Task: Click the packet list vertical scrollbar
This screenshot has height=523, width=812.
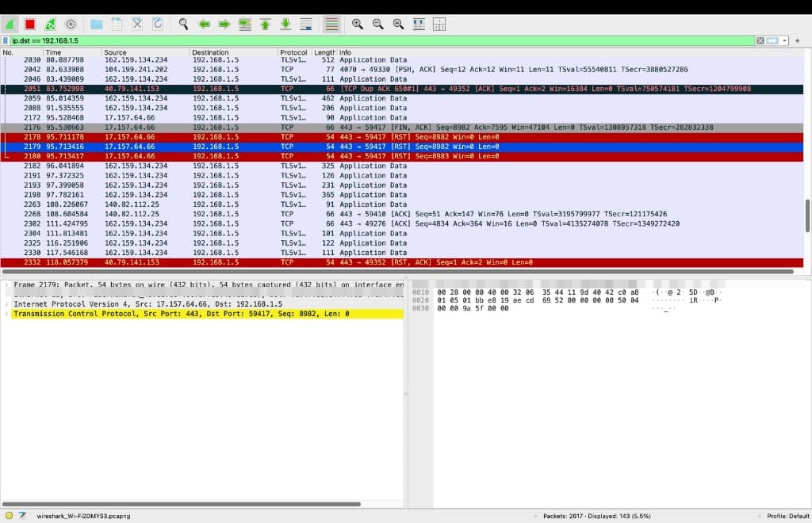Action: pyautogui.click(x=807, y=216)
